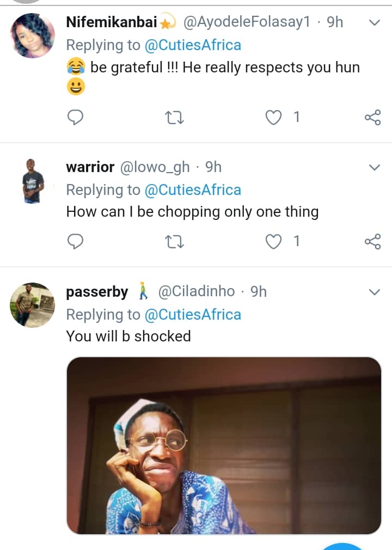Open options chevron on Nifemikanbai's tweet
The width and height of the screenshot is (392, 550).
pos(374,23)
